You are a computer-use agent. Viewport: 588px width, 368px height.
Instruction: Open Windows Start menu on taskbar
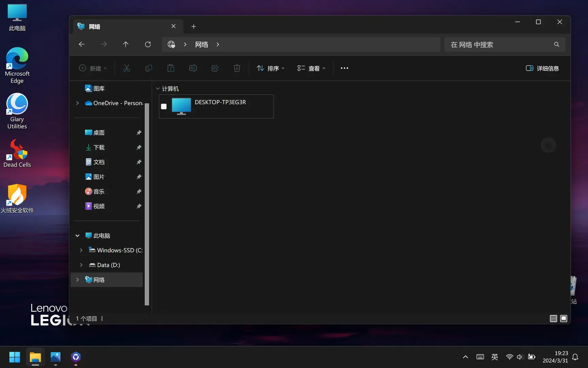(x=15, y=357)
